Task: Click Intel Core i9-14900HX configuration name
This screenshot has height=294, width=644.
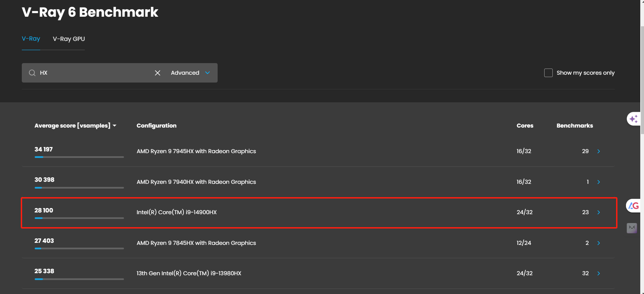Action: click(x=176, y=212)
